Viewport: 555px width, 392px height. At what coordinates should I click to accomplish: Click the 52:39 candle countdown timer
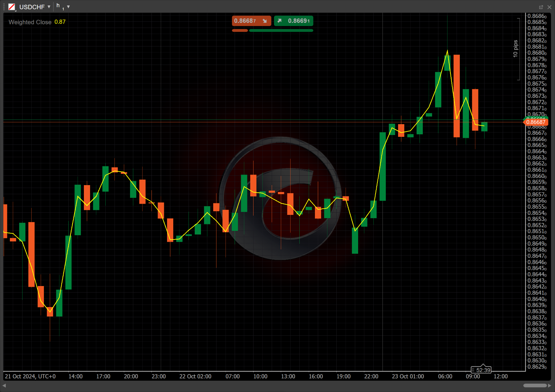tap(481, 370)
